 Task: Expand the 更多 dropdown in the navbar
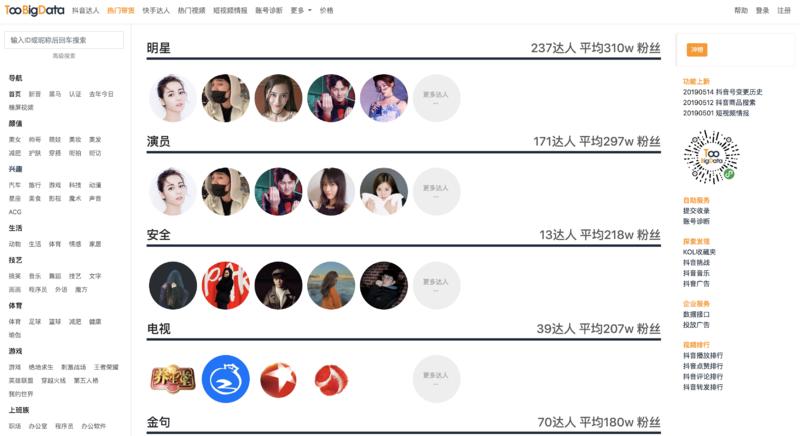[301, 10]
